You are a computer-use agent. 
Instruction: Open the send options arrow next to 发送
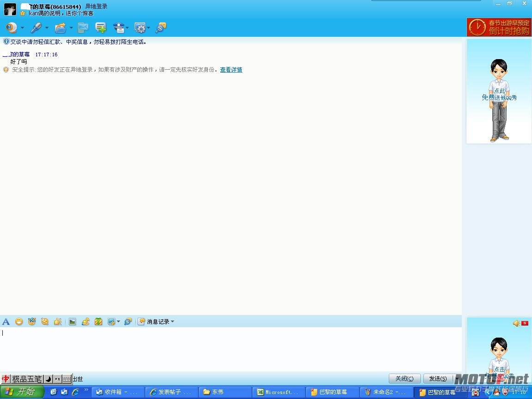[457, 378]
